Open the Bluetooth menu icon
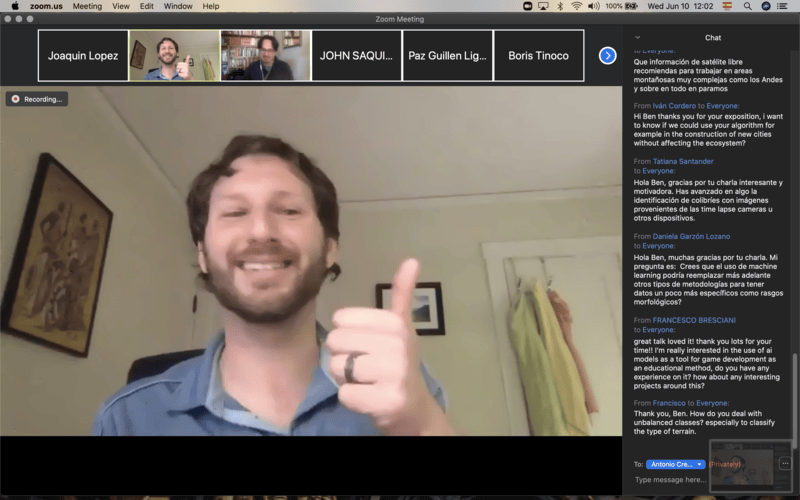The image size is (800, 500). (x=560, y=6)
